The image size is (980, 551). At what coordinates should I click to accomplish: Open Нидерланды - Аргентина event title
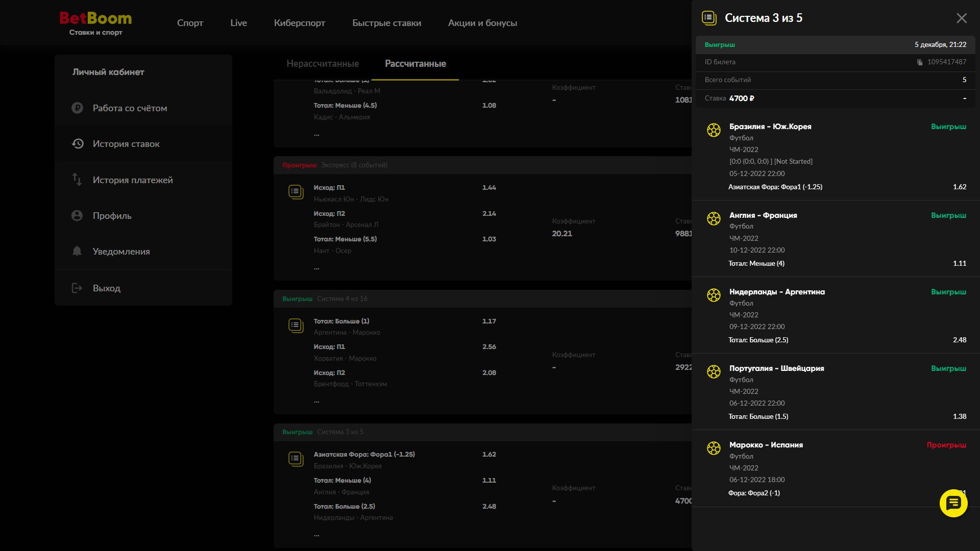(777, 292)
